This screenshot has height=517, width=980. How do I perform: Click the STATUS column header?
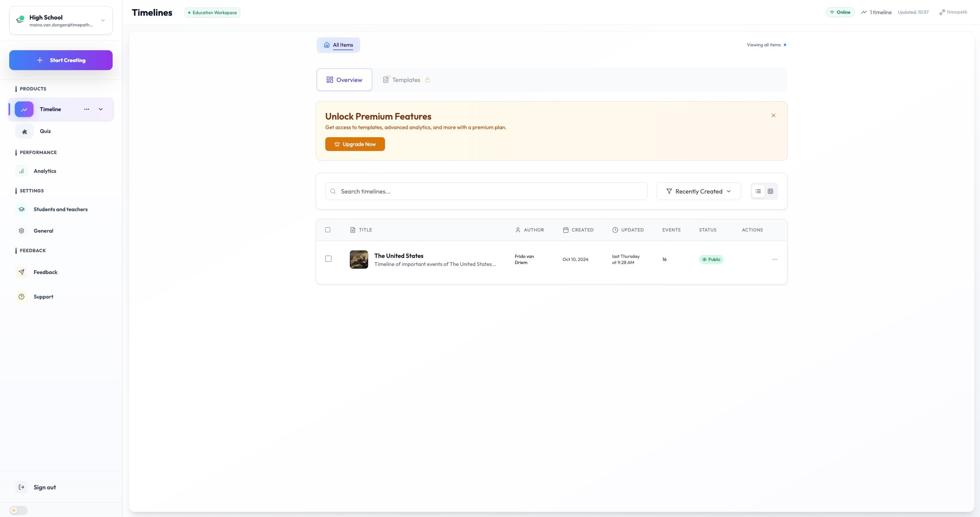tap(708, 230)
